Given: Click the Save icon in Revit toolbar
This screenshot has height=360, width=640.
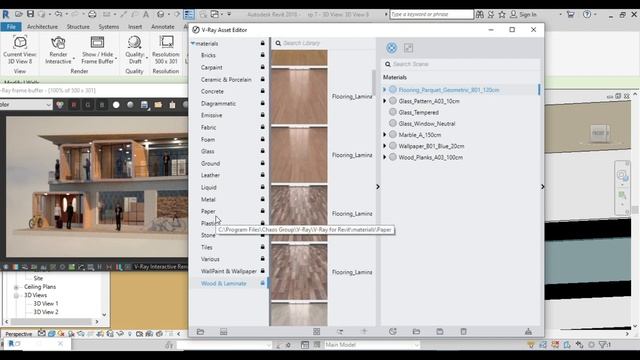Looking at the screenshot, I should coord(30,14).
